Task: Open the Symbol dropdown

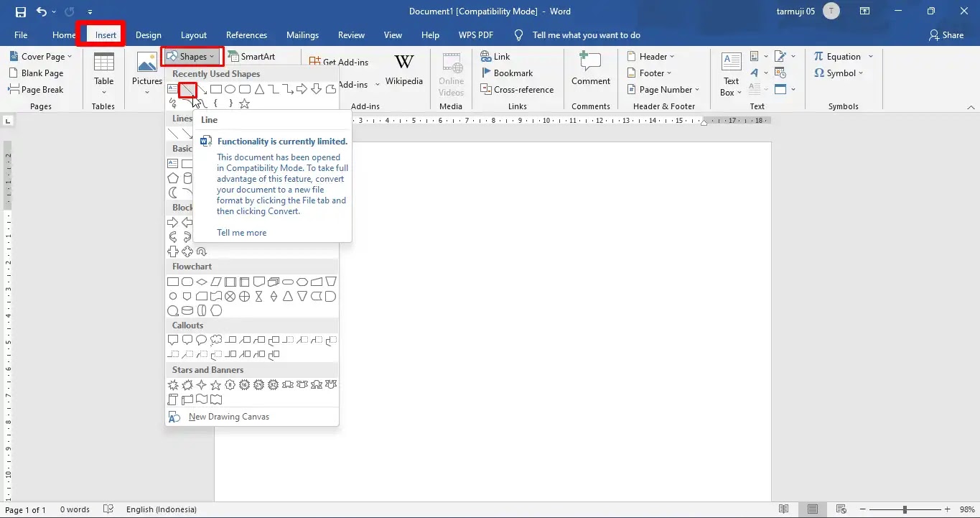Action: [839, 73]
